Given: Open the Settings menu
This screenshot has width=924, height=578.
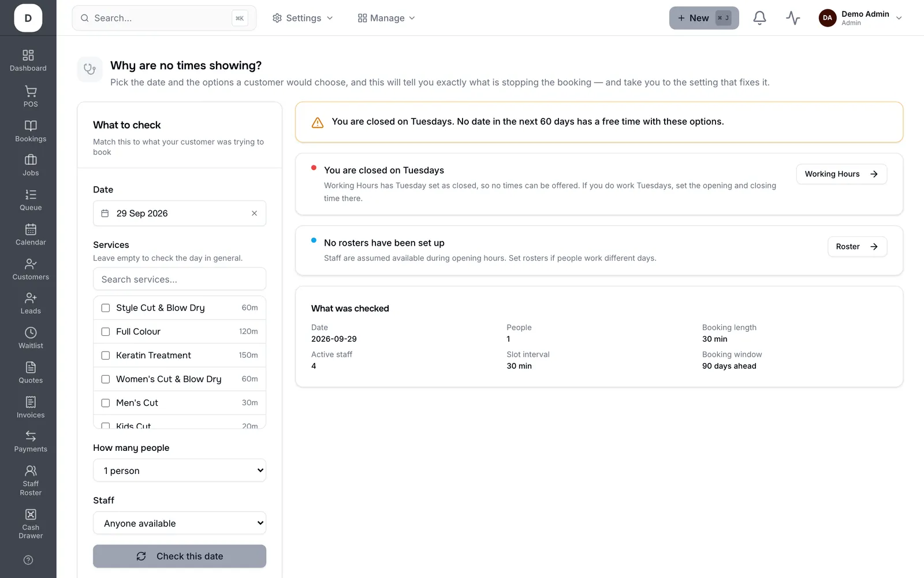Looking at the screenshot, I should pos(303,18).
